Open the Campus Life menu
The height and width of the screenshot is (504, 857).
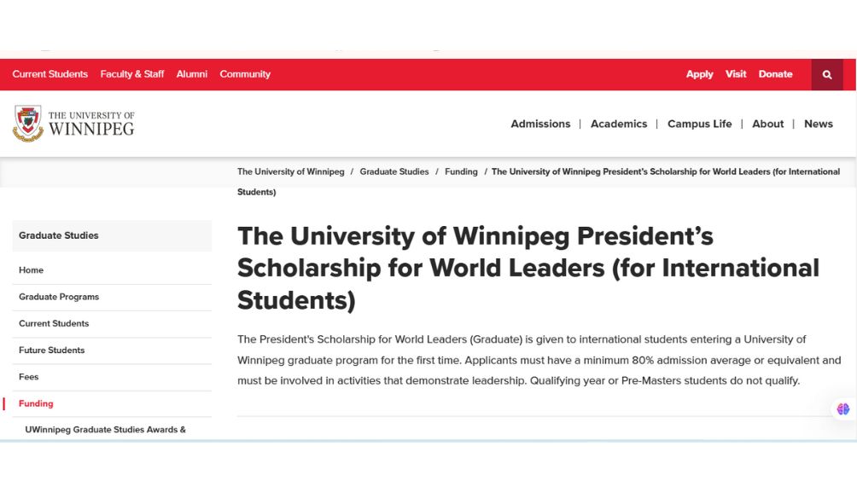(699, 124)
